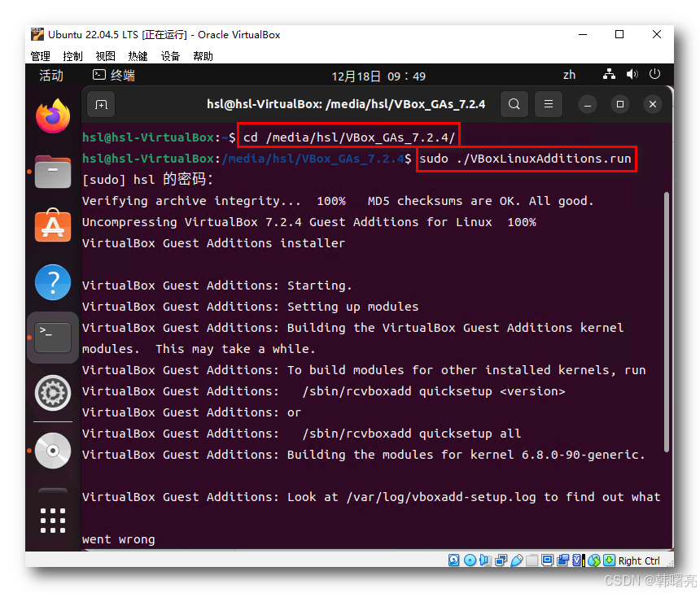Open the 终端 app menu in top bar
The image size is (700, 593).
[x=114, y=76]
